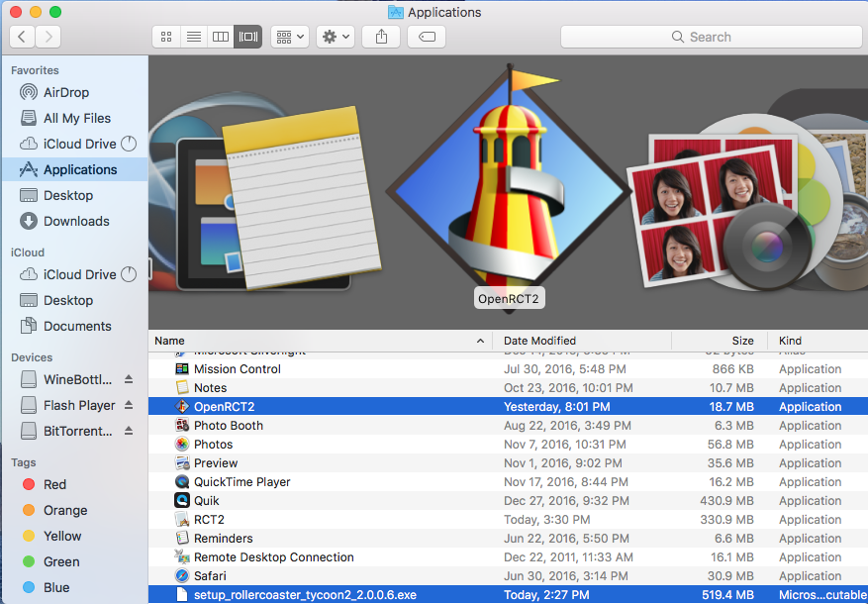Open the Action gear menu

(x=336, y=37)
